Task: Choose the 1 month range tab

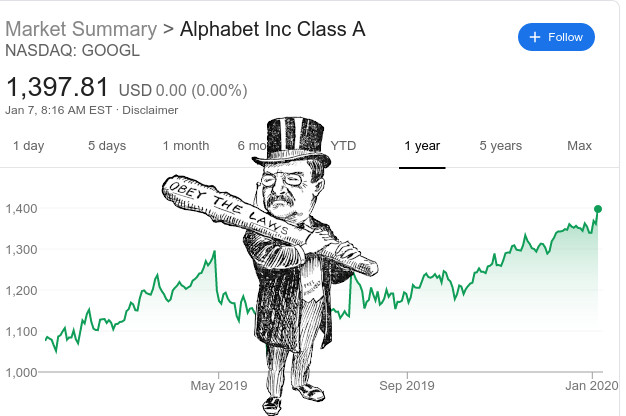Action: click(x=186, y=146)
